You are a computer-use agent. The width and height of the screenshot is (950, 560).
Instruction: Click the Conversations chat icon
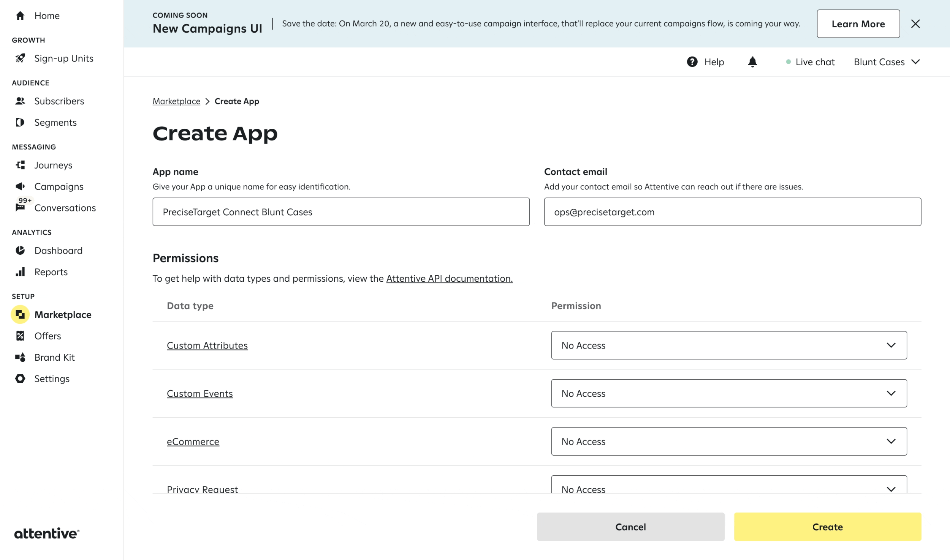tap(20, 207)
